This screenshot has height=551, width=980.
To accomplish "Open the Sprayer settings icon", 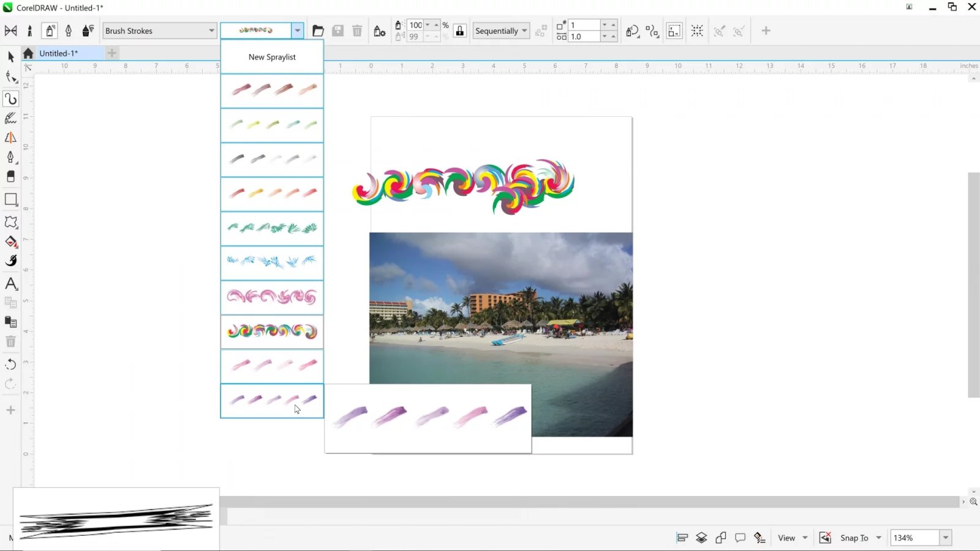I will click(x=380, y=31).
